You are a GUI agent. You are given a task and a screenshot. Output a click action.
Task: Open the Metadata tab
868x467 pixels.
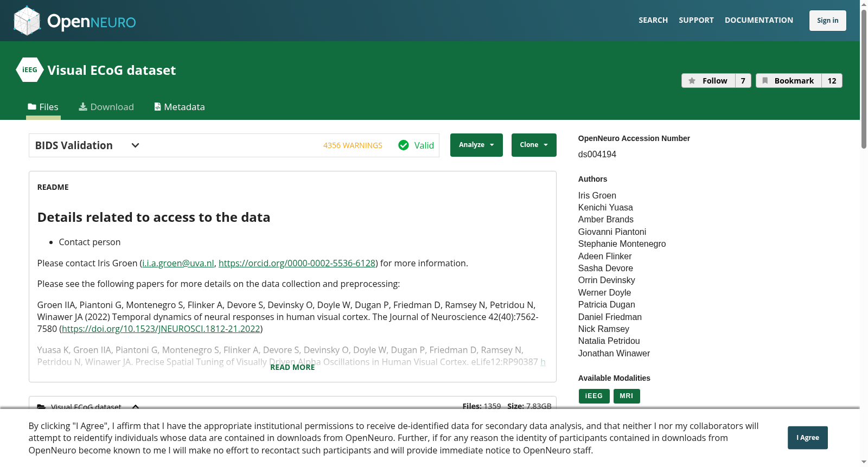point(180,107)
